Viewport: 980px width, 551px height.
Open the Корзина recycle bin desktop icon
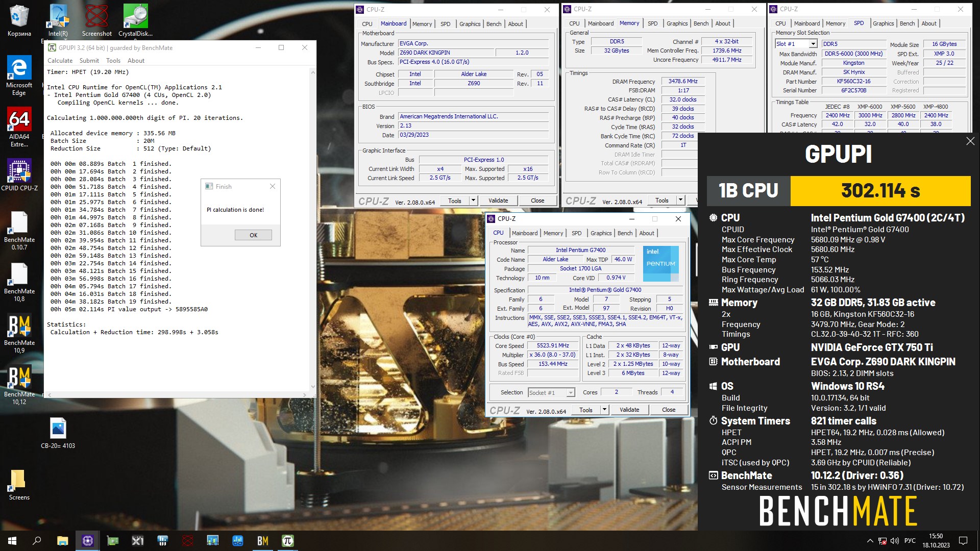pos(19,21)
